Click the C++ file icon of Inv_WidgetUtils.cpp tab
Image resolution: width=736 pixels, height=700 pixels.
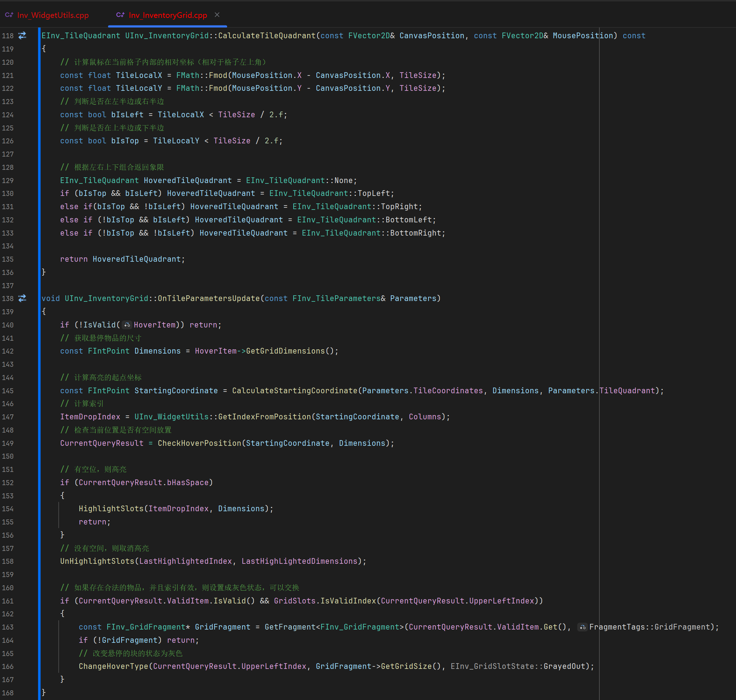coord(9,15)
